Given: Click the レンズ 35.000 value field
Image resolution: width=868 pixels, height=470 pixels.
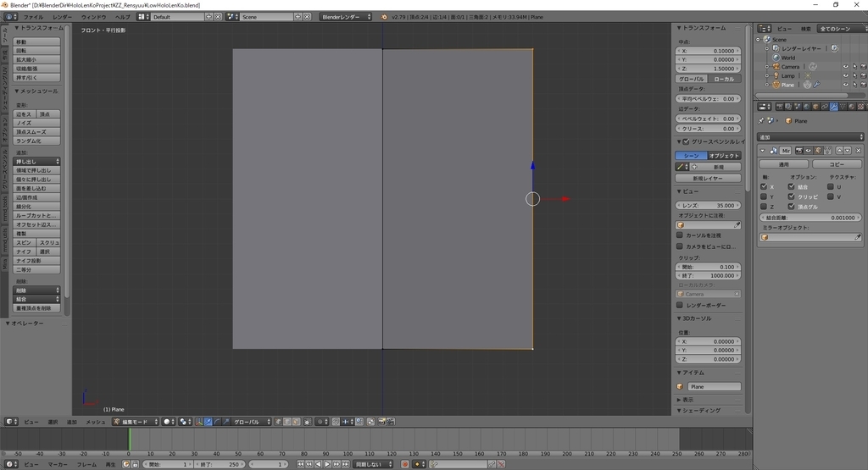Looking at the screenshot, I should point(708,205).
